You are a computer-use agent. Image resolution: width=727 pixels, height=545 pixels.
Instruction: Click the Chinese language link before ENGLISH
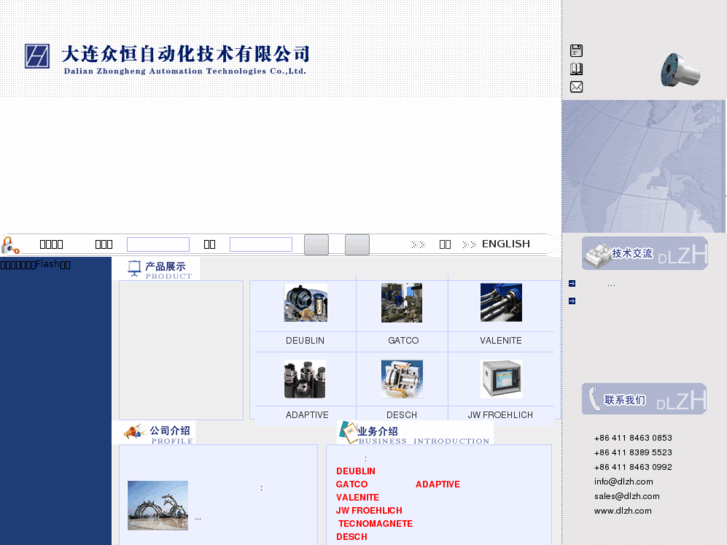445,244
